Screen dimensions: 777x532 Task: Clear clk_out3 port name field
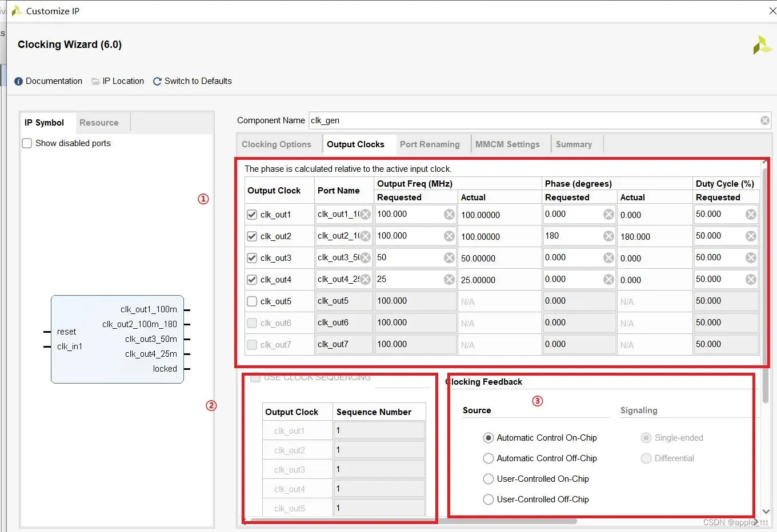366,258
